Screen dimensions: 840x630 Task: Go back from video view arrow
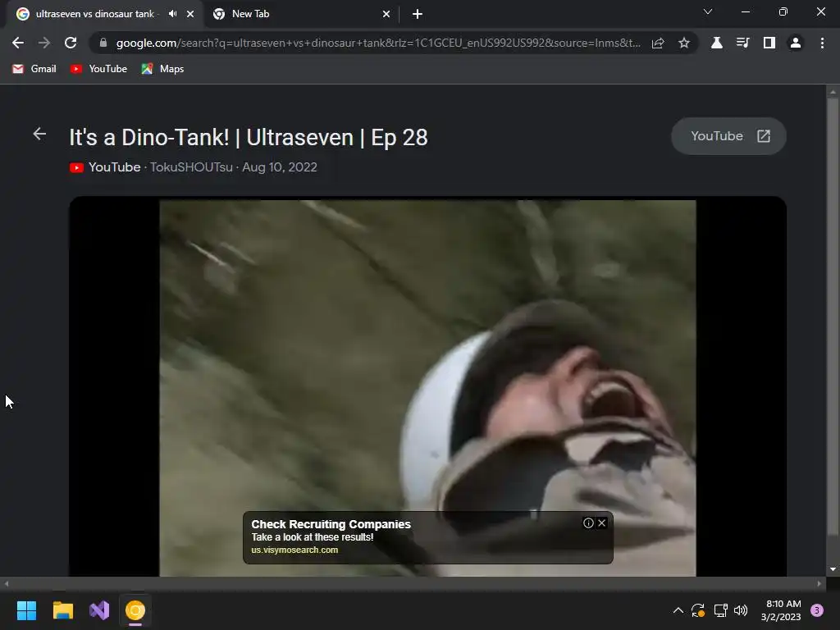click(x=39, y=134)
